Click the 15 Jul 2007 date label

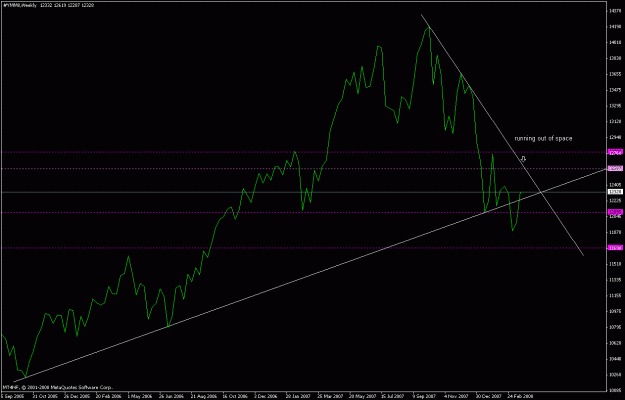(x=394, y=396)
